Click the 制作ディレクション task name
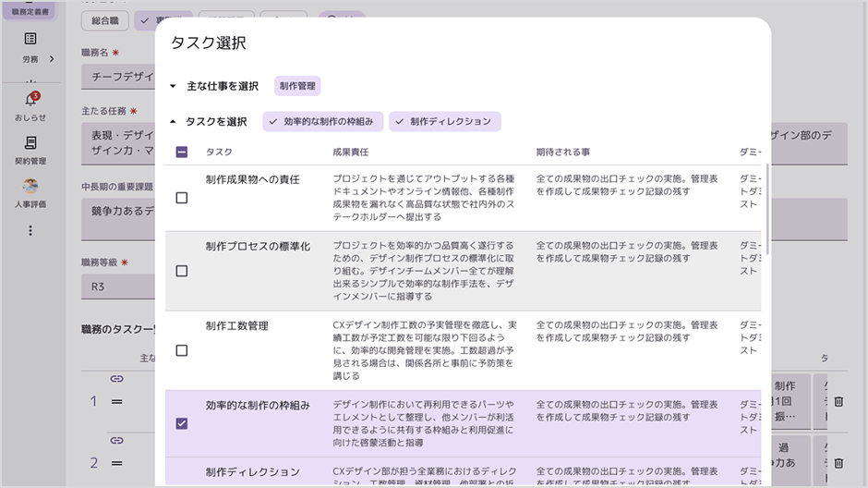Viewport: 868px width, 488px height. pos(252,472)
